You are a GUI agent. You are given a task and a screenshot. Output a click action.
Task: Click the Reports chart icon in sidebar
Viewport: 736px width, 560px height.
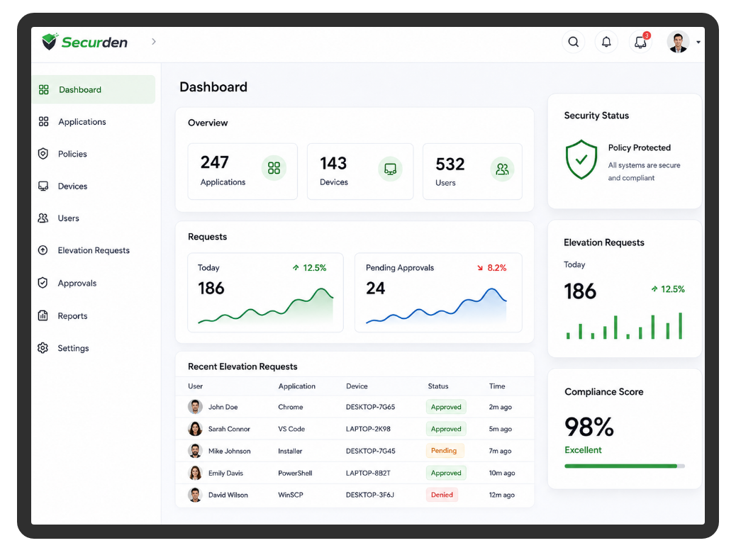43,315
